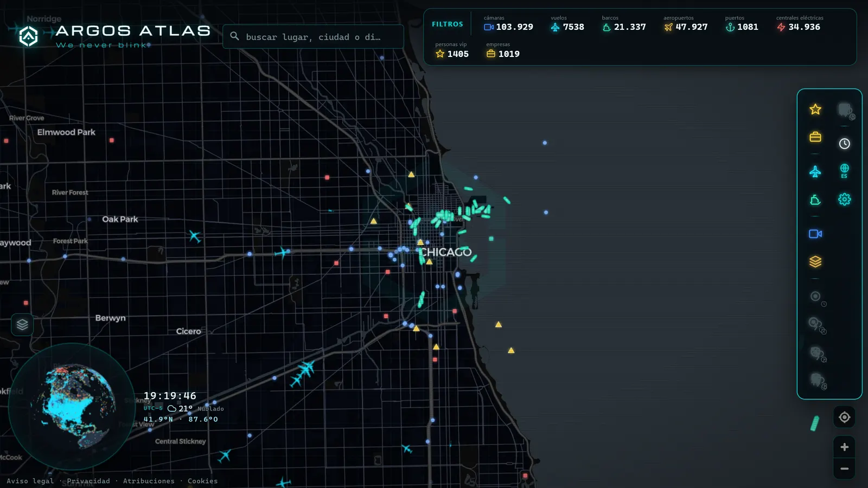Open the Atribuciones link
Screen dimensions: 868x488
click(x=149, y=481)
